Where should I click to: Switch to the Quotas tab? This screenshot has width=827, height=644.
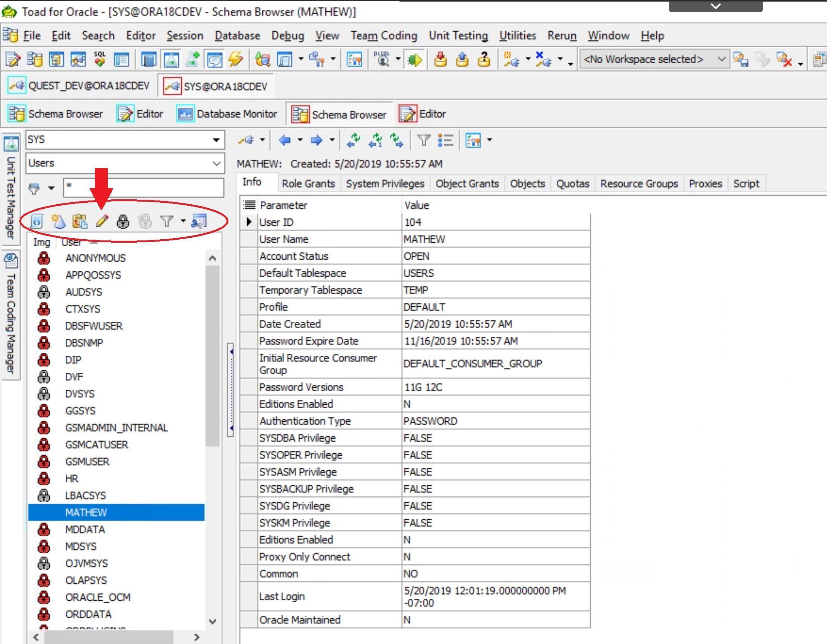coord(573,184)
